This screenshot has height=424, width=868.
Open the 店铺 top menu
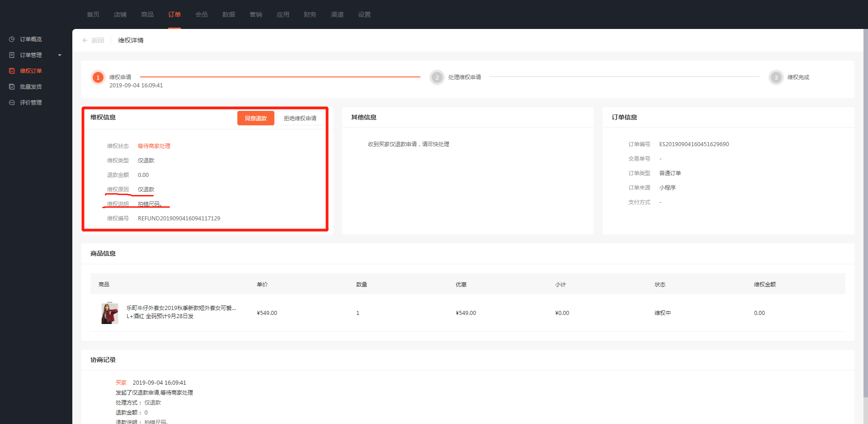(120, 14)
